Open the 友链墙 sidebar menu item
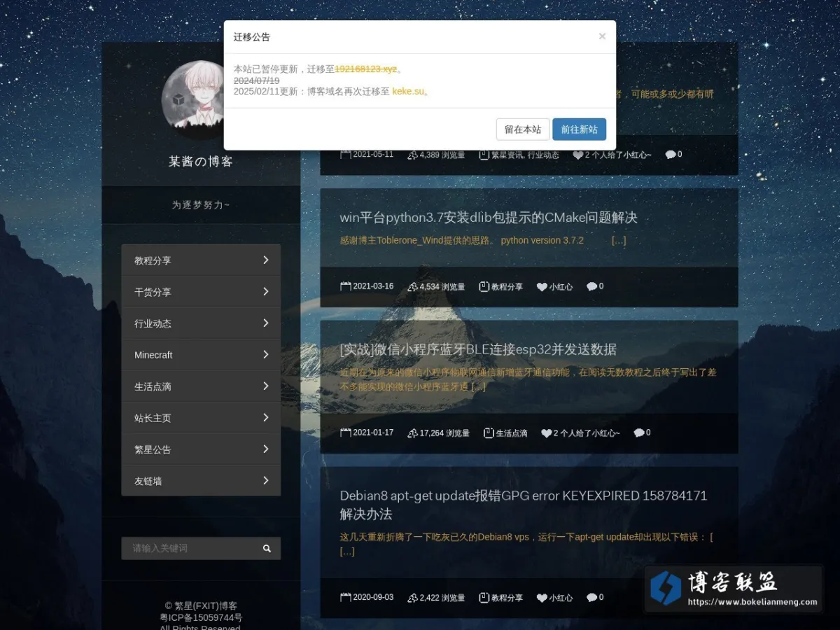840x630 pixels. tap(201, 481)
